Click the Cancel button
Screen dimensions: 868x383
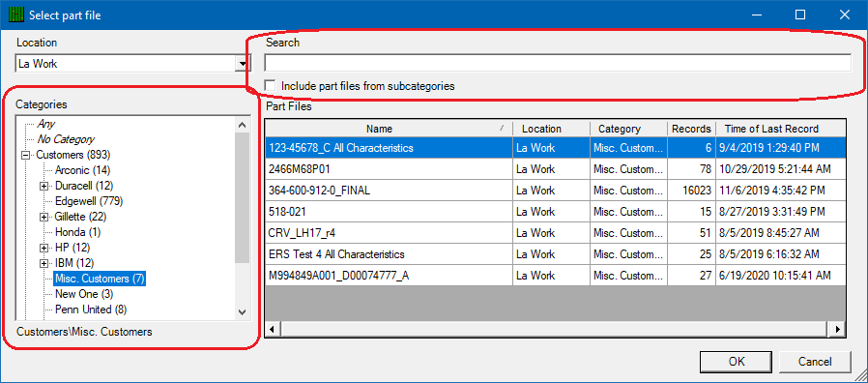pos(814,362)
